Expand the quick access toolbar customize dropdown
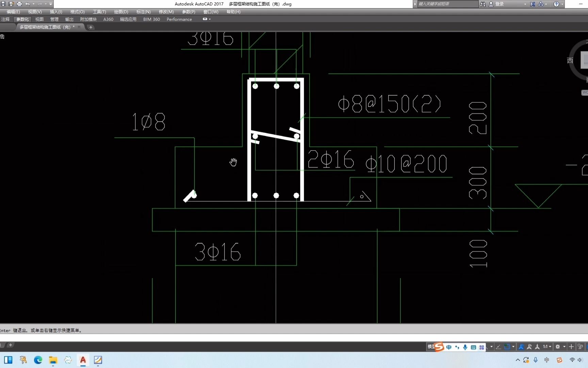The width and height of the screenshot is (588, 368). [51, 4]
